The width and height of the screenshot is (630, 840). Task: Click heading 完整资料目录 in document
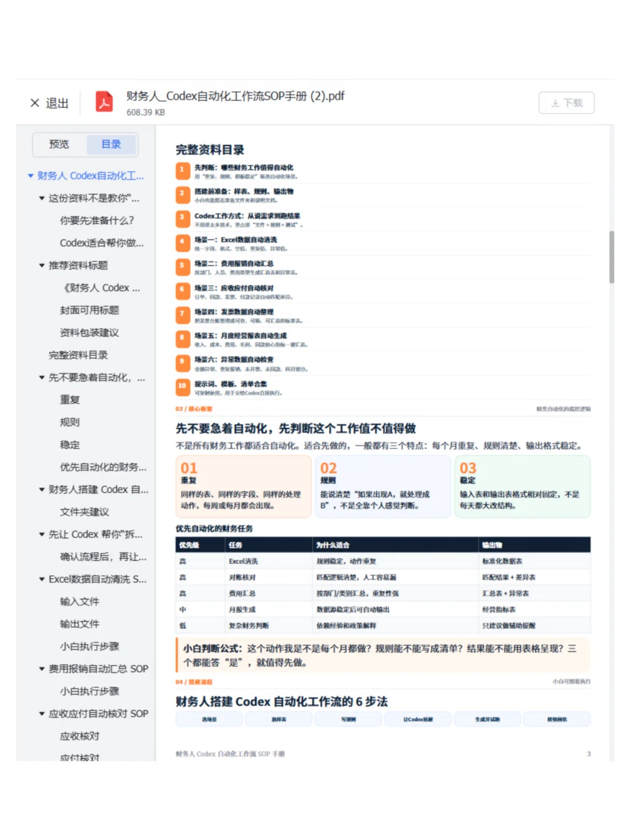click(210, 150)
